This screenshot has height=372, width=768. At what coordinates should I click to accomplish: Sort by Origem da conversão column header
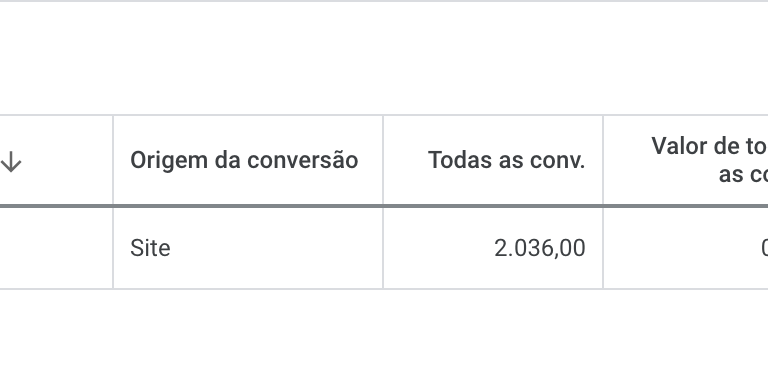(x=244, y=160)
